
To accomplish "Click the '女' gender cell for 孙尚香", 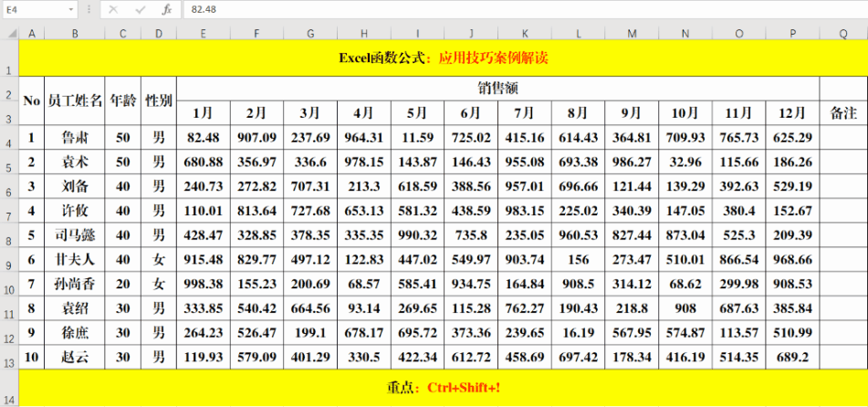I will coord(159,284).
